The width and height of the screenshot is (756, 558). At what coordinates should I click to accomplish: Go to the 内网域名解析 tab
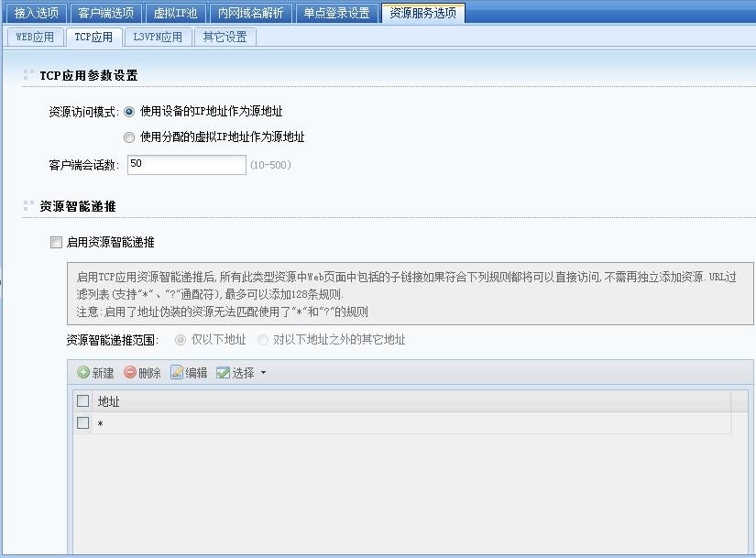[x=250, y=13]
